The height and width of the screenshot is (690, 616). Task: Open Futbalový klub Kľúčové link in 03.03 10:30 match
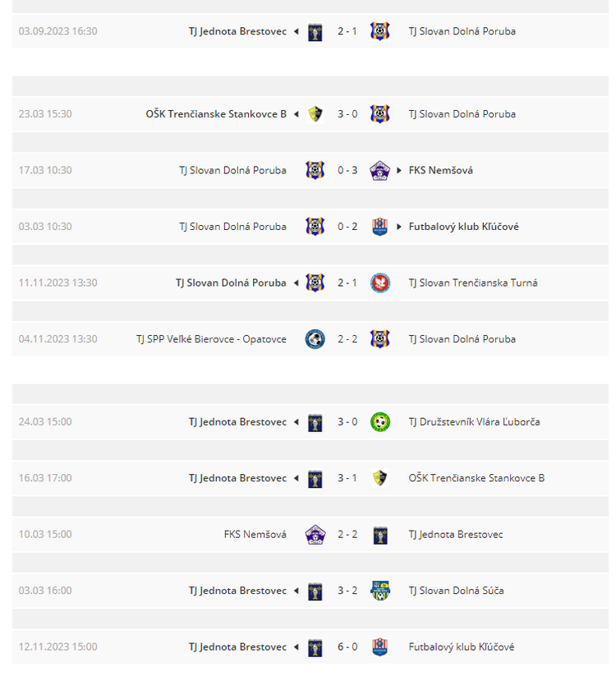464,227
